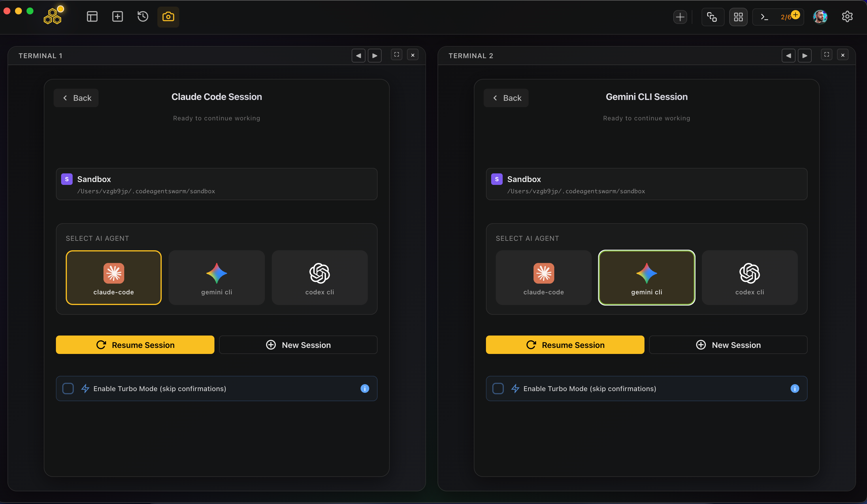The height and width of the screenshot is (504, 867).
Task: Click Terminal 2 next arrow
Action: [805, 56]
